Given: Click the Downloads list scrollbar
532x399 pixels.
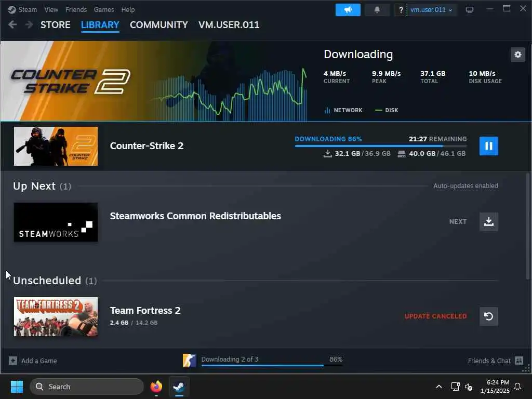Looking at the screenshot, I should (528, 227).
